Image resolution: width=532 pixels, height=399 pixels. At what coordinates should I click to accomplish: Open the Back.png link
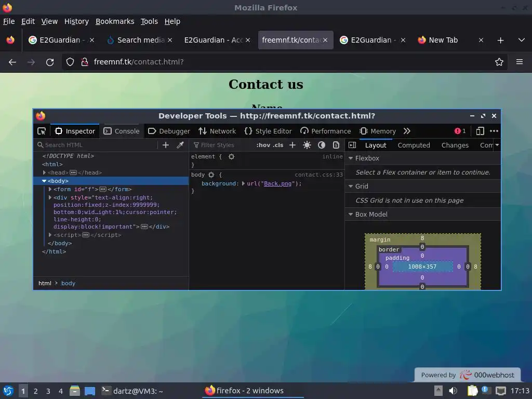point(277,183)
